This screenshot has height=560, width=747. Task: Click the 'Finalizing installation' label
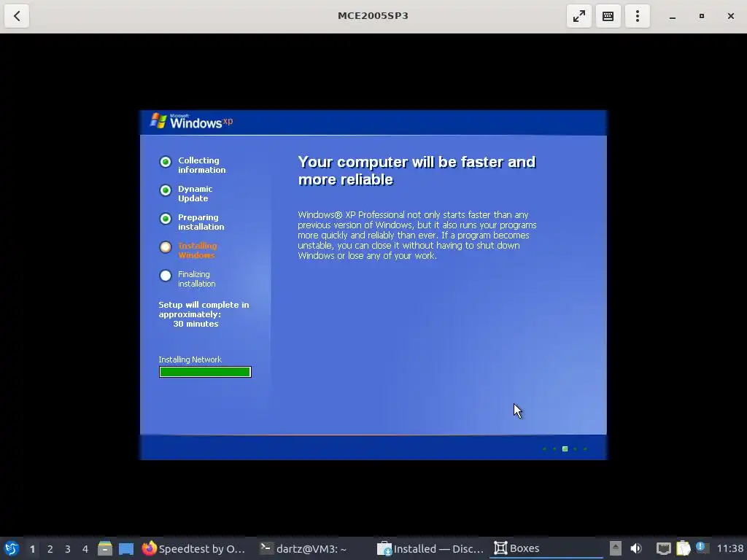click(x=197, y=279)
